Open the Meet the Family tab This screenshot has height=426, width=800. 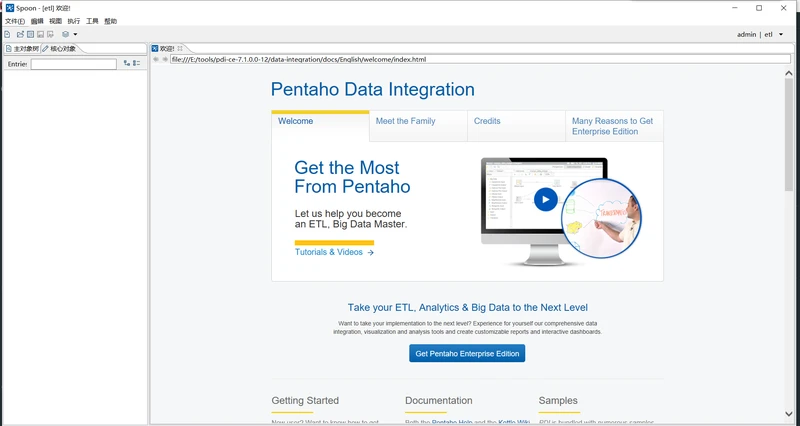418,126
